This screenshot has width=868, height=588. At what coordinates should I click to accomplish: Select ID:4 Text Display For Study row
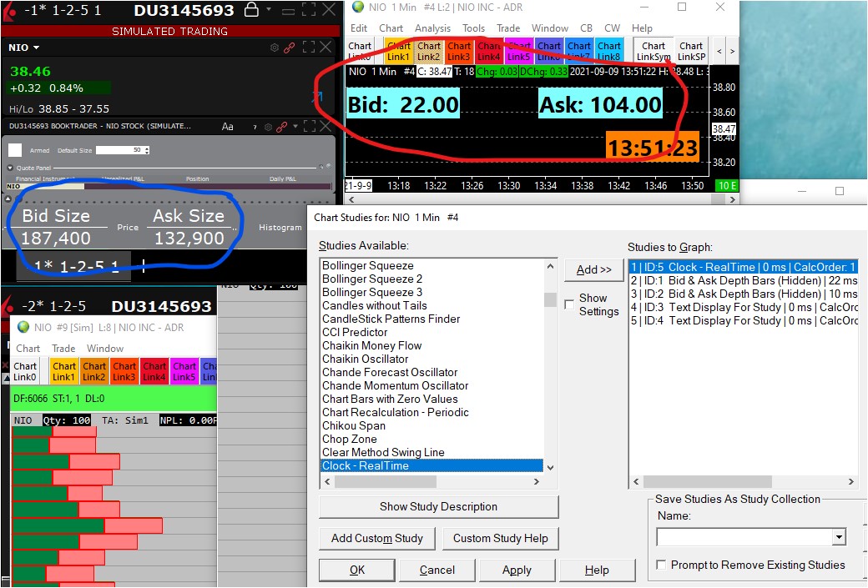tap(744, 320)
